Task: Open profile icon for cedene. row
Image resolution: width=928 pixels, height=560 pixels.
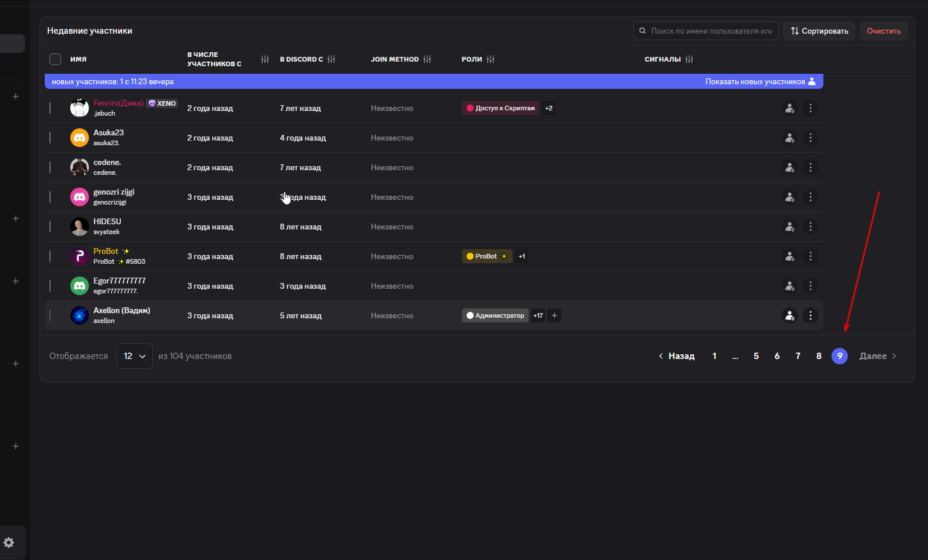Action: [789, 167]
